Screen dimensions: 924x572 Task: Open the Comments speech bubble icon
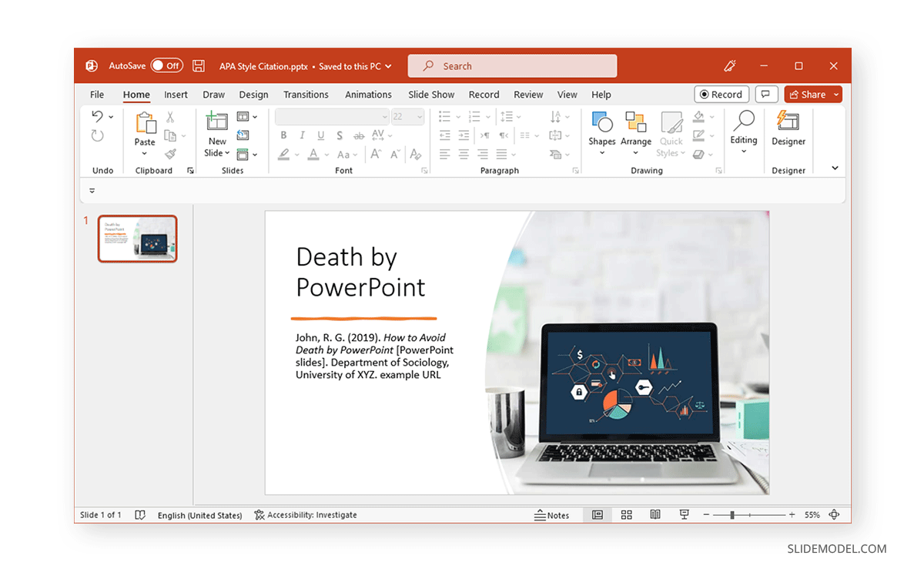pyautogui.click(x=765, y=95)
